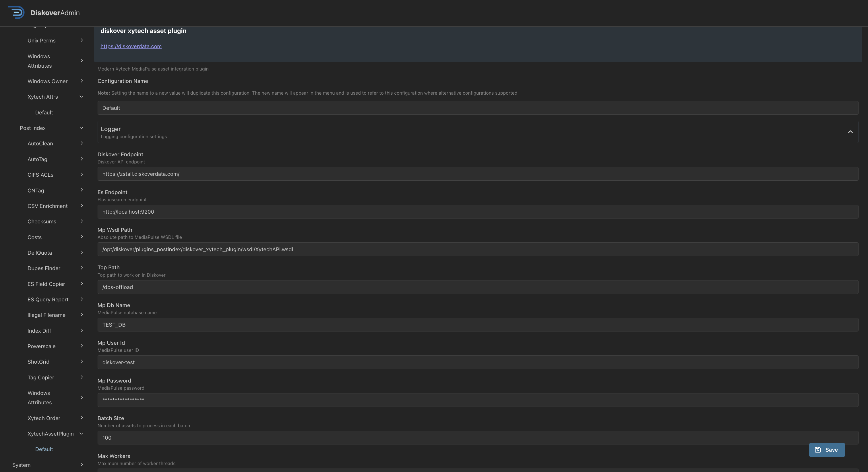Click the Configuration Name input field
868x472 pixels.
click(478, 108)
